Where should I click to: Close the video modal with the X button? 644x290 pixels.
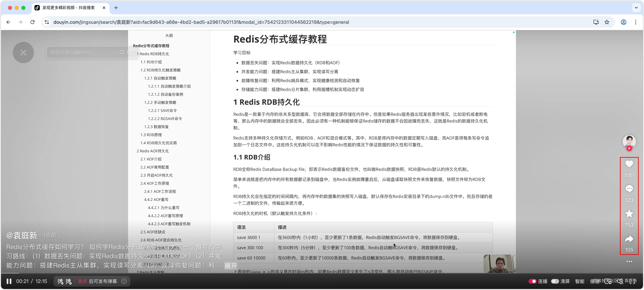click(23, 53)
